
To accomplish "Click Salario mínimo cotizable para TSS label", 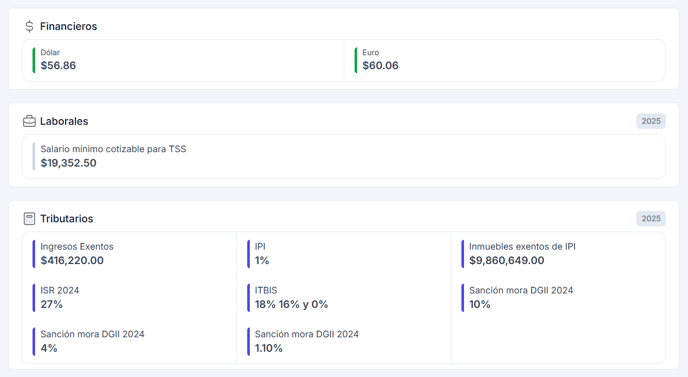I will point(113,149).
